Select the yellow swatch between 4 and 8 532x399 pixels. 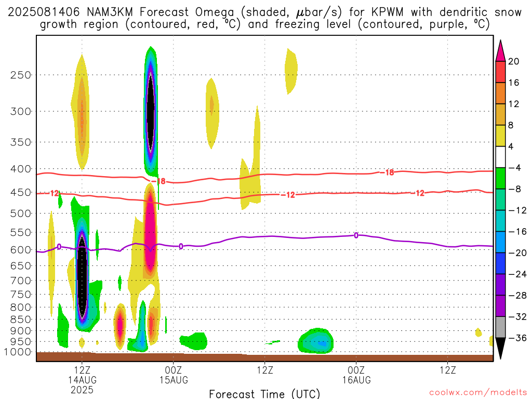(500, 136)
